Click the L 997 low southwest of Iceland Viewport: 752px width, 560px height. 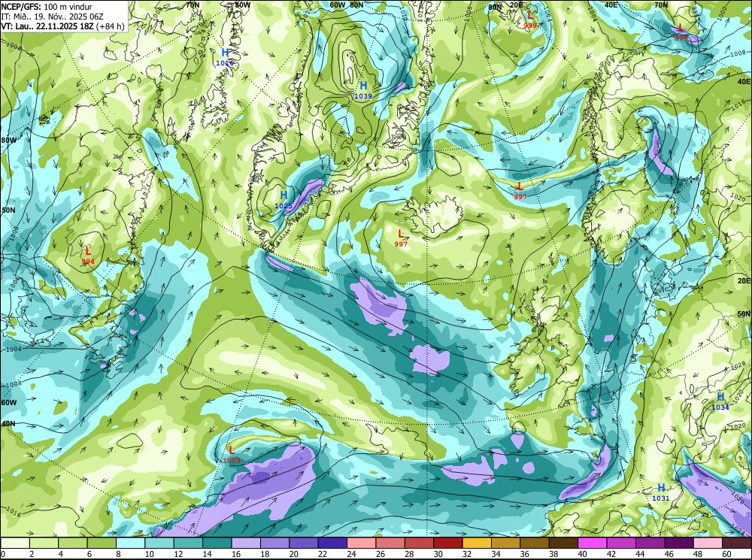[x=401, y=238]
